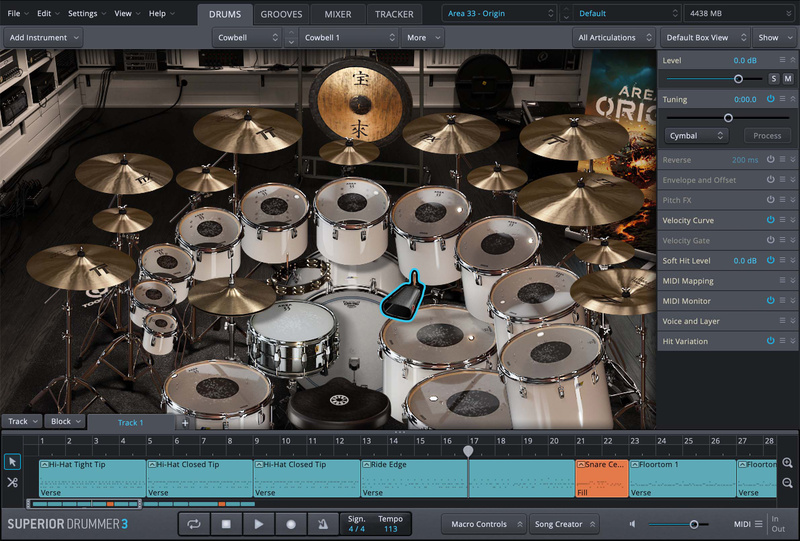The image size is (800, 541).
Task: Start playback with the play button
Action: pyautogui.click(x=259, y=524)
